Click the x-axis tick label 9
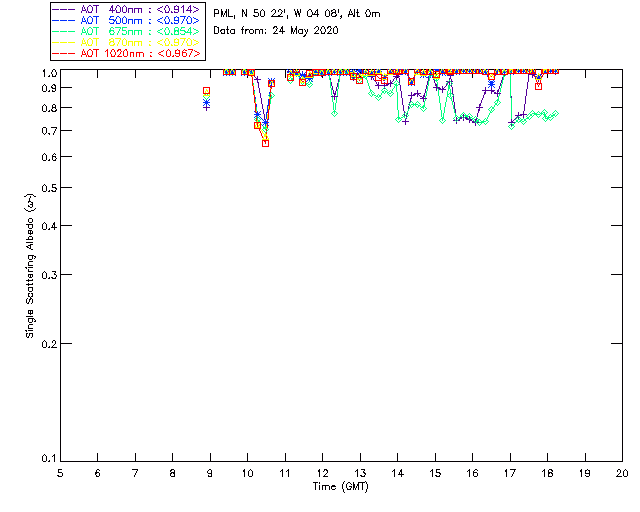This screenshot has height=512, width=640. point(210,473)
